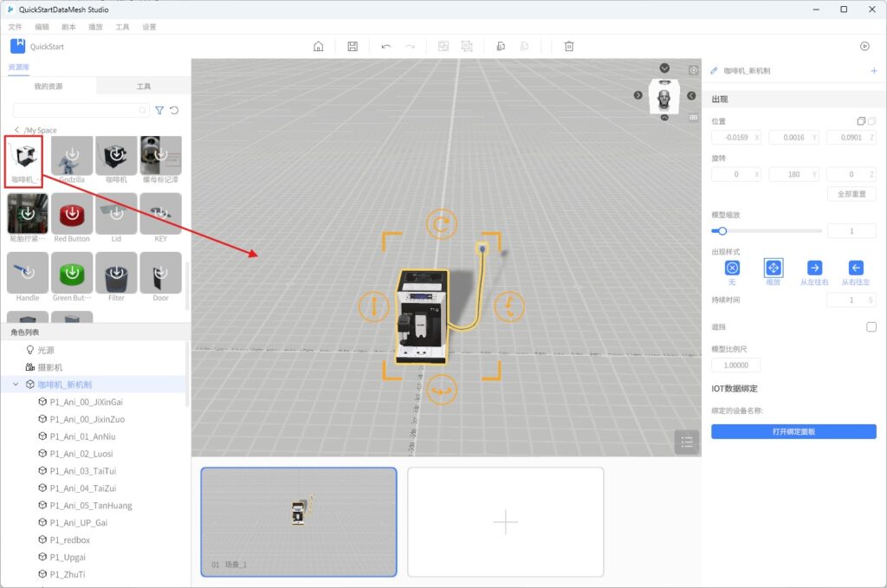Click the Save icon in toolbar
The width and height of the screenshot is (887, 588).
(353, 46)
